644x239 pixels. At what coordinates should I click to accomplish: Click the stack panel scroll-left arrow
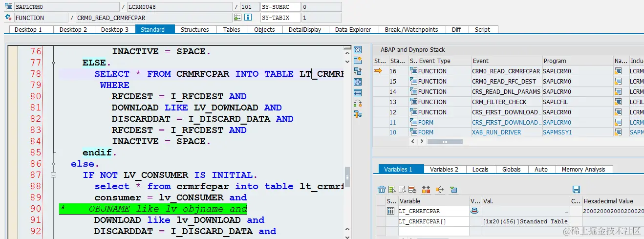coord(413,142)
